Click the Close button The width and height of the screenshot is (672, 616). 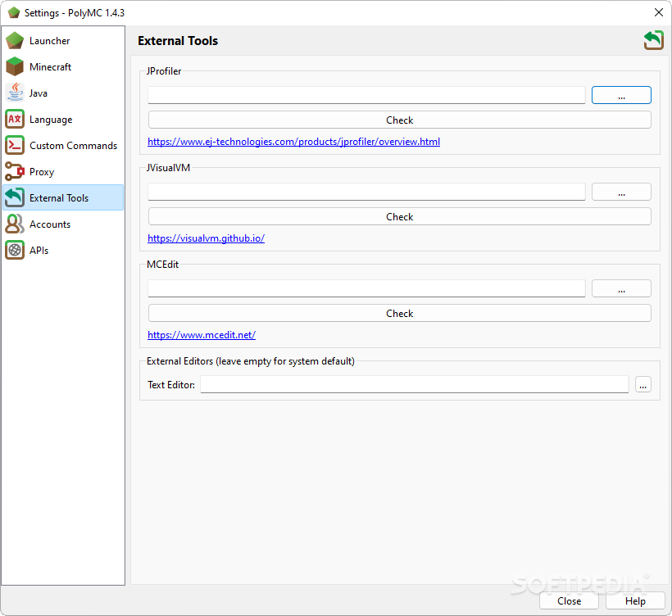[x=569, y=601]
